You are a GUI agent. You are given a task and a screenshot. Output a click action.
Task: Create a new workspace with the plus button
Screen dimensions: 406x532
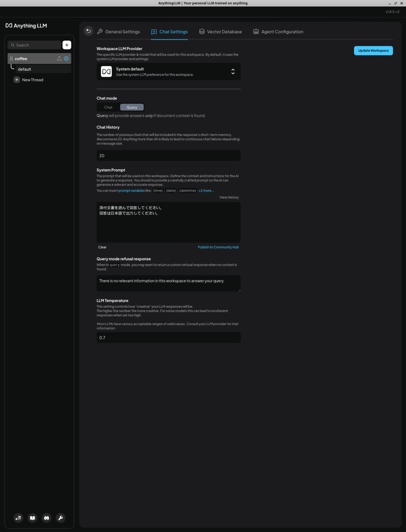tap(66, 45)
